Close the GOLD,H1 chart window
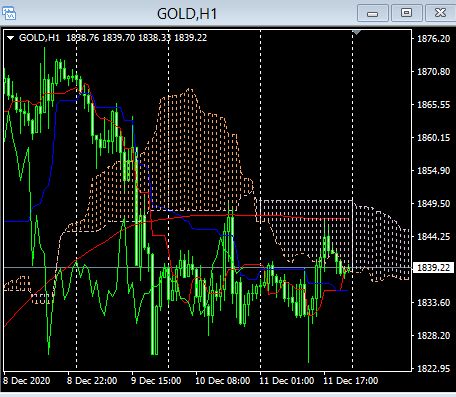The width and height of the screenshot is (456, 397). coord(440,13)
